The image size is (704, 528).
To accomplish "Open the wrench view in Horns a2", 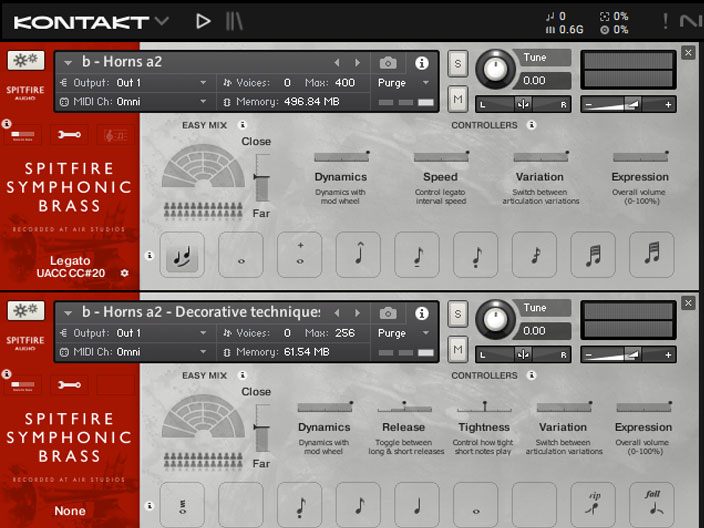I will (x=69, y=135).
